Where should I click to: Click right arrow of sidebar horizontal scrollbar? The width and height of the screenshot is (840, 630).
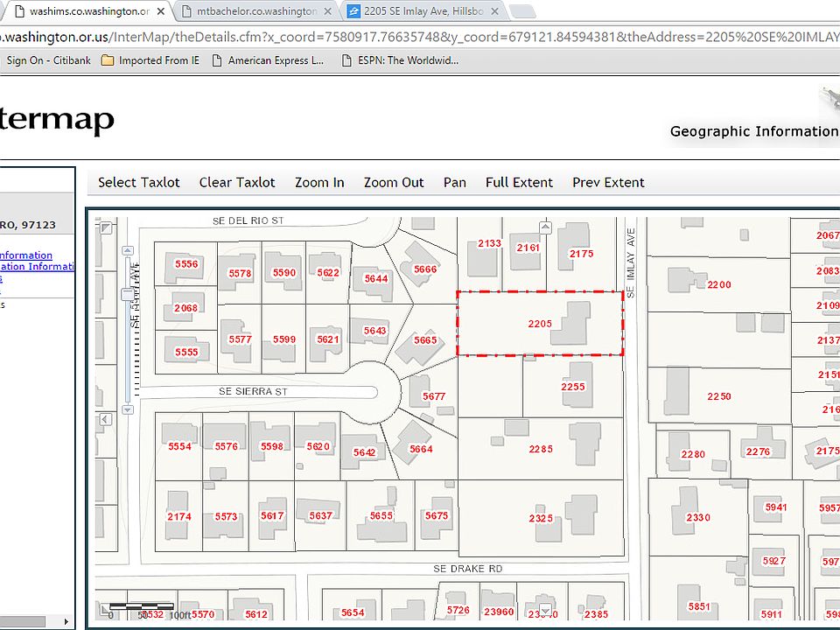coord(66,621)
